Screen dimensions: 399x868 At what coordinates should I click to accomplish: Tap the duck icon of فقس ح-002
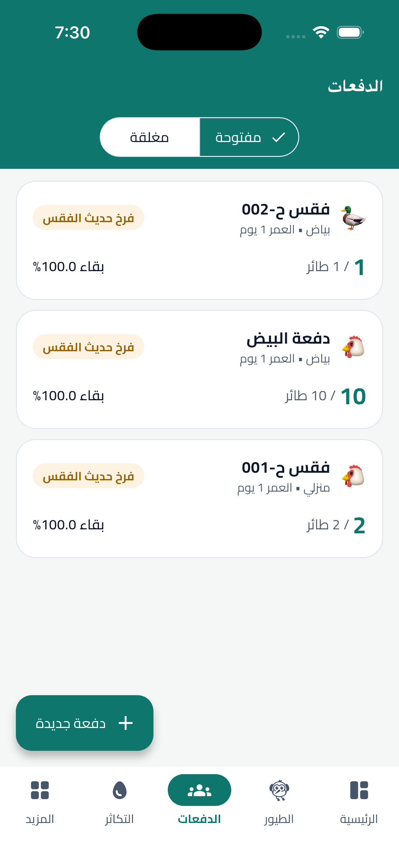(353, 218)
